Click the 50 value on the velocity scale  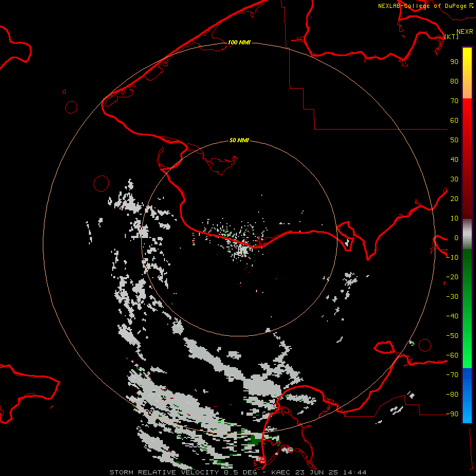454,140
